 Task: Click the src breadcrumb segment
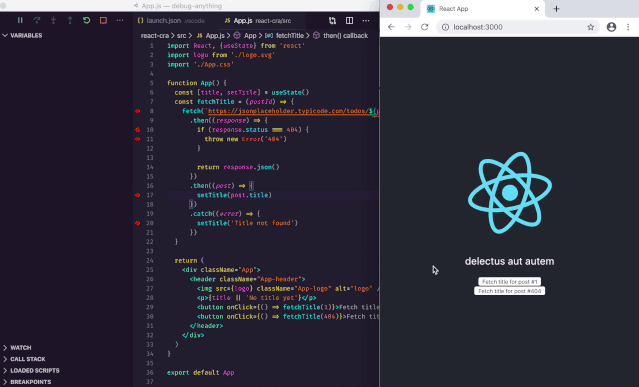181,35
